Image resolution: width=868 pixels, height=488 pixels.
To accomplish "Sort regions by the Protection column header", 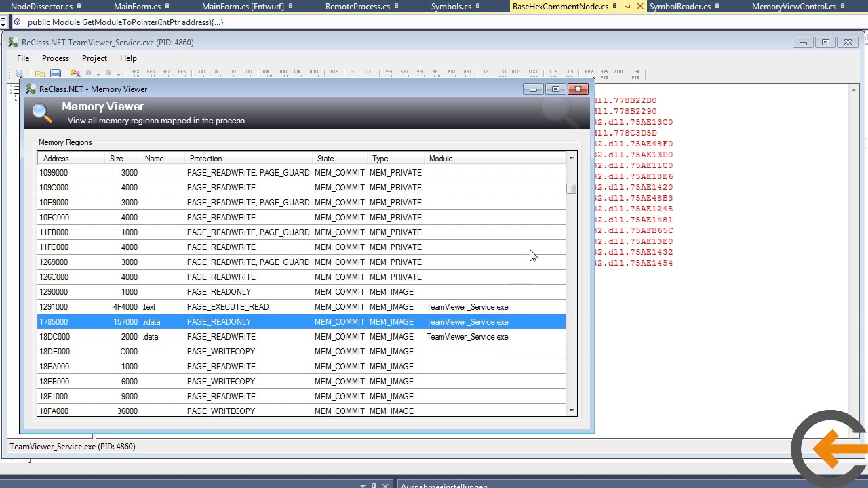I will click(x=249, y=159).
